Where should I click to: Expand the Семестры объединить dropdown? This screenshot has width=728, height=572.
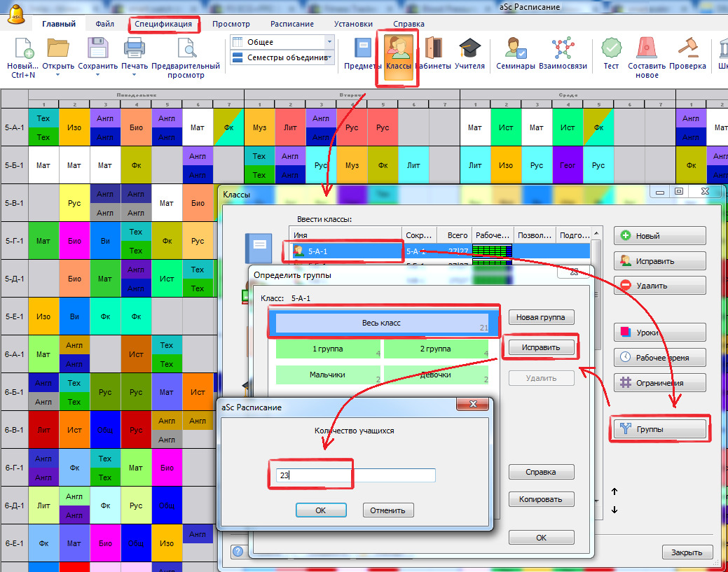point(329,57)
